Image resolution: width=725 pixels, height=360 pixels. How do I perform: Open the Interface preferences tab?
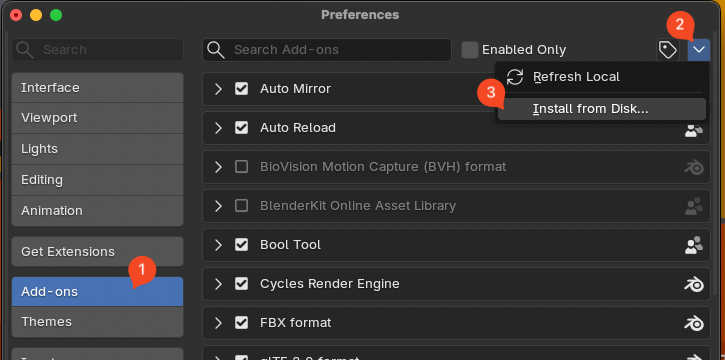click(98, 88)
